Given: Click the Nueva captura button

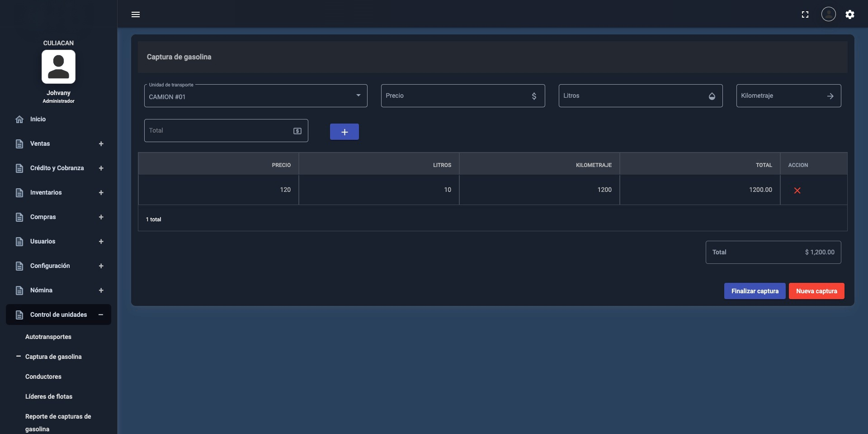Looking at the screenshot, I should click(x=816, y=291).
